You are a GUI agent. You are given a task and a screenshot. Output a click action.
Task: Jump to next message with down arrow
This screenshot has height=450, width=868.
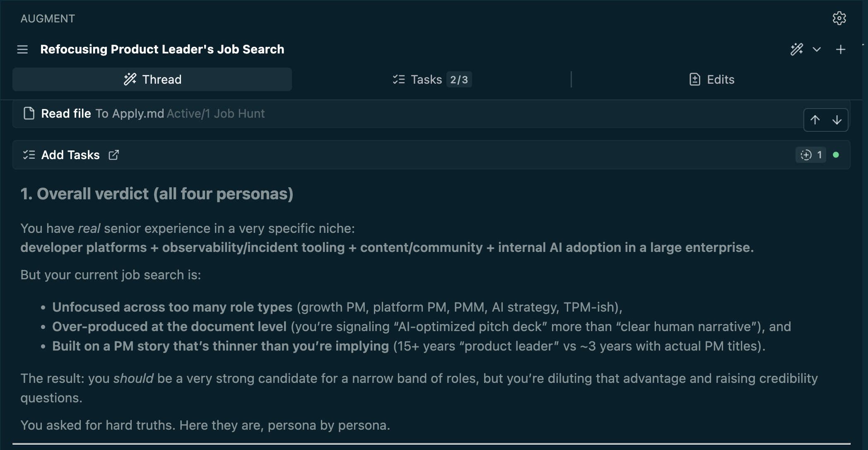point(837,120)
